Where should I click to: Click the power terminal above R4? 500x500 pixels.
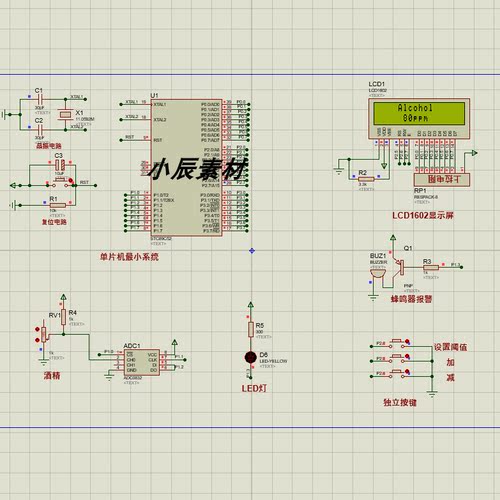point(63,297)
